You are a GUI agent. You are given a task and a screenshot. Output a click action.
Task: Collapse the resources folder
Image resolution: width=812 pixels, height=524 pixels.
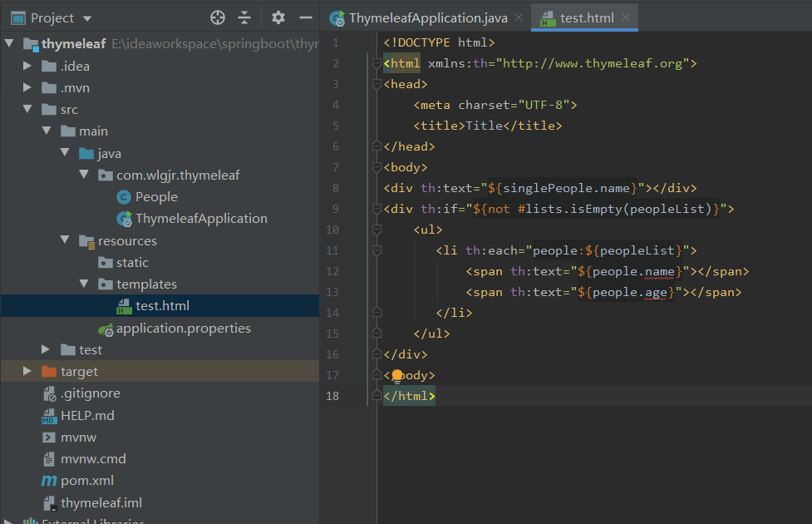pos(65,241)
